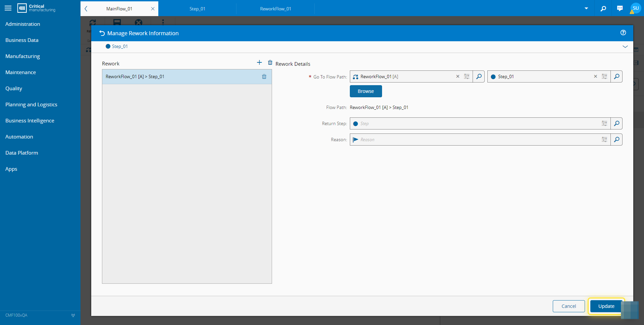
Task: Click the Cancel button
Action: 569,306
